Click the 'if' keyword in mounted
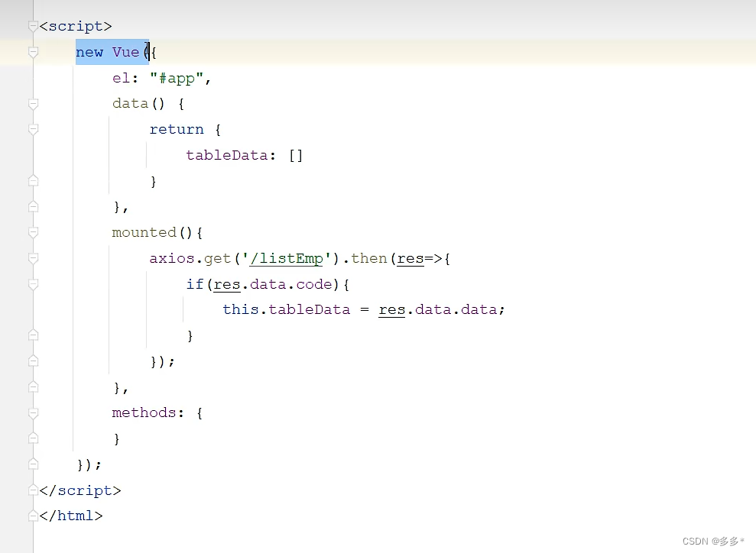This screenshot has width=756, height=553. point(195,284)
